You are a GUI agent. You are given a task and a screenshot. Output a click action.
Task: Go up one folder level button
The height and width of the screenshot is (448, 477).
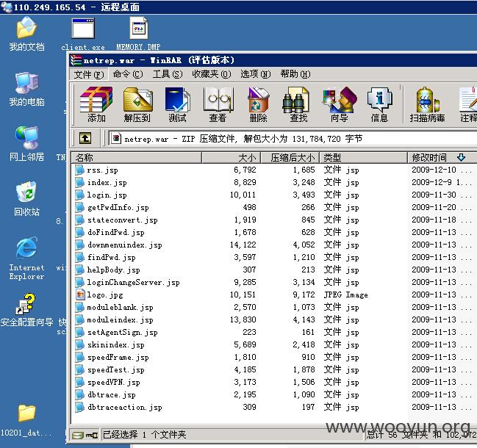(x=85, y=138)
